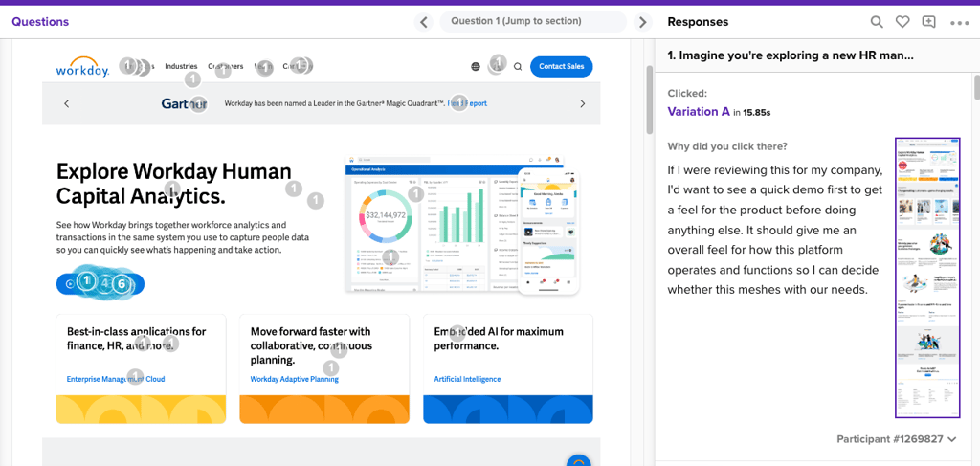Viewport: 980px width, 466px height.
Task: Click the Contact Sales button
Action: click(561, 66)
